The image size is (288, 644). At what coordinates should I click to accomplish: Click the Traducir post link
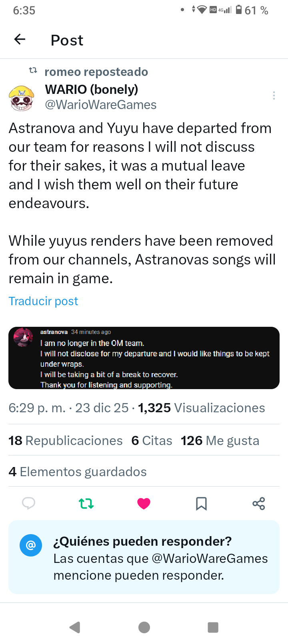pos(43,301)
